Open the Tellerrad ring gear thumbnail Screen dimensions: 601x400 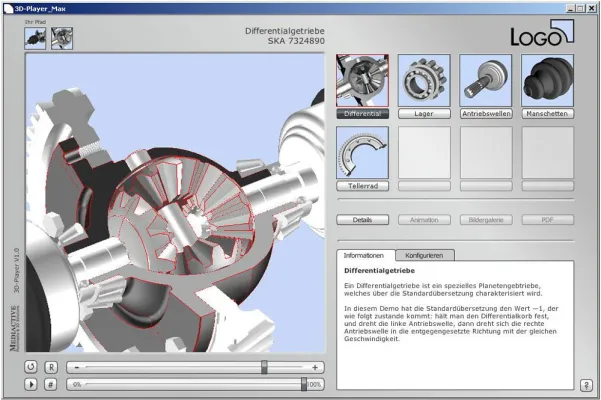[362, 152]
